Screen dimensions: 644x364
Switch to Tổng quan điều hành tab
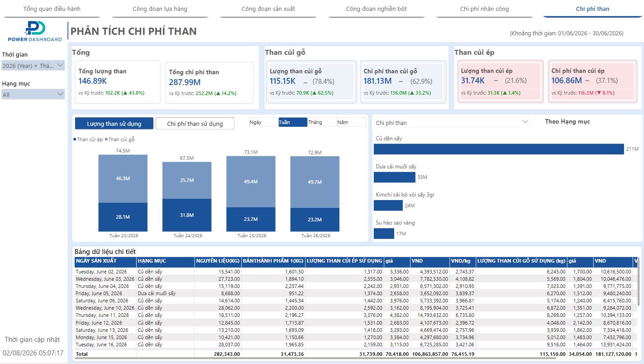tap(52, 9)
